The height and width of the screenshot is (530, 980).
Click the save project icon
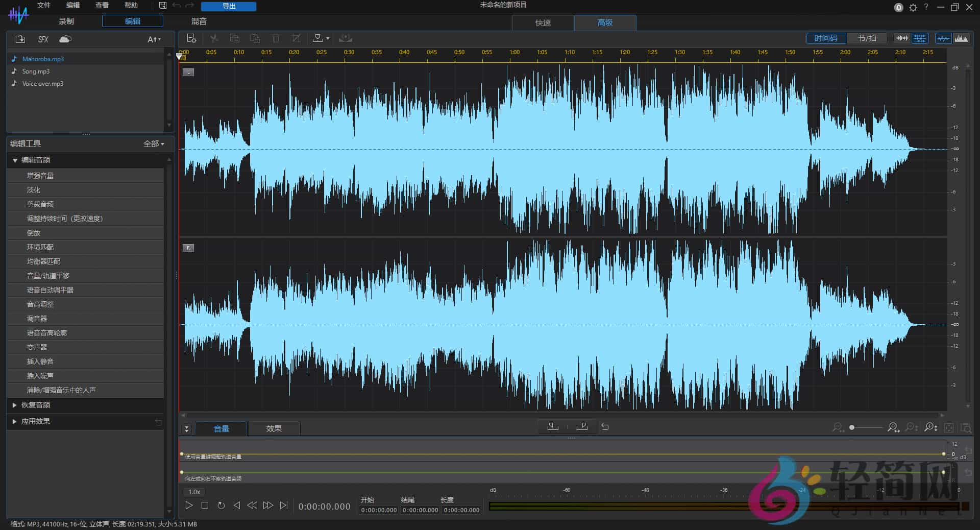click(163, 6)
